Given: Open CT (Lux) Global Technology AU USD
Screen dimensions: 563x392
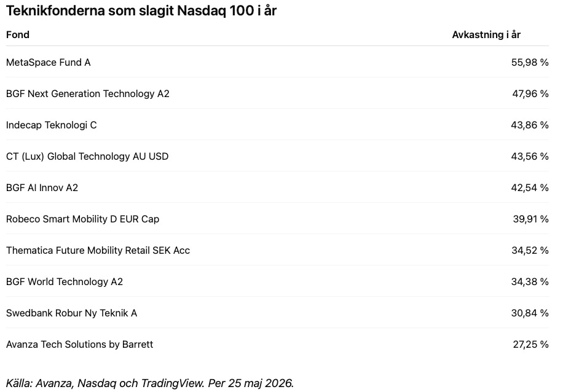Looking at the screenshot, I should [x=87, y=157].
